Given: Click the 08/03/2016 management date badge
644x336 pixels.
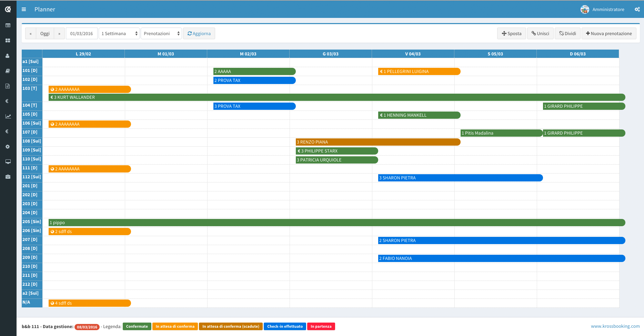Looking at the screenshot, I should 87,327.
